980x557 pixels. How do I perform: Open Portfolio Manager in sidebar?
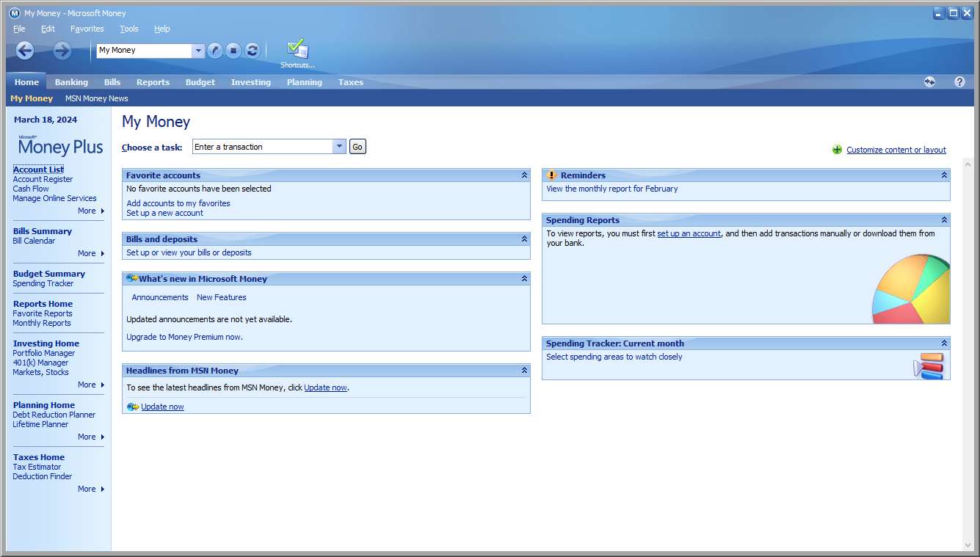coord(44,353)
